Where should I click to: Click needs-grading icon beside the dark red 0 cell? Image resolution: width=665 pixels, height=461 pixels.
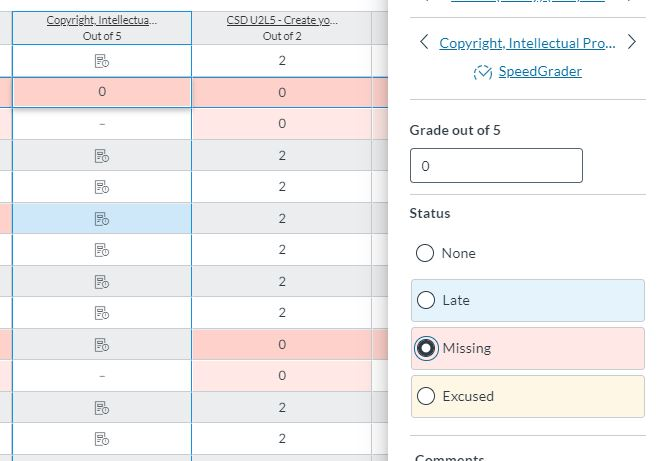[x=101, y=345]
